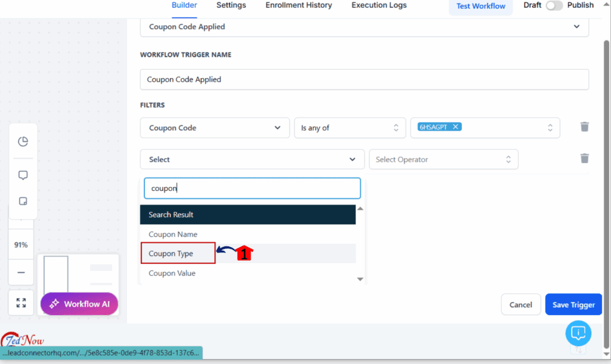The height and width of the screenshot is (364, 611).
Task: Open the Execution Logs tab
Action: (x=379, y=5)
